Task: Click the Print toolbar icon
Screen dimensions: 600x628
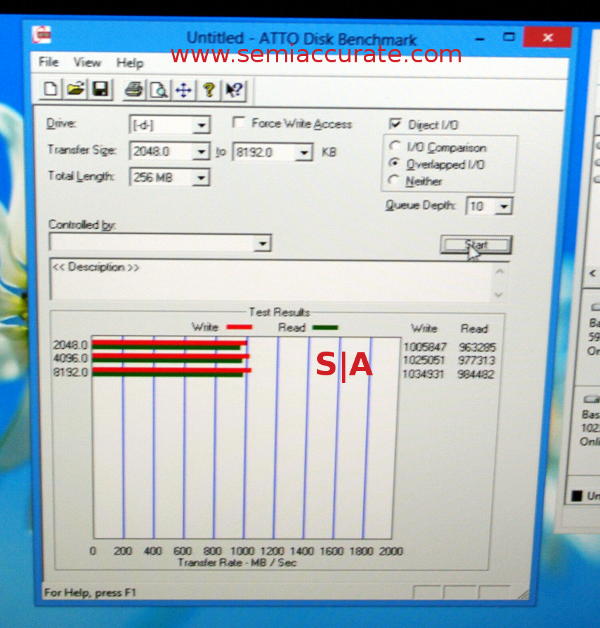Action: (133, 90)
